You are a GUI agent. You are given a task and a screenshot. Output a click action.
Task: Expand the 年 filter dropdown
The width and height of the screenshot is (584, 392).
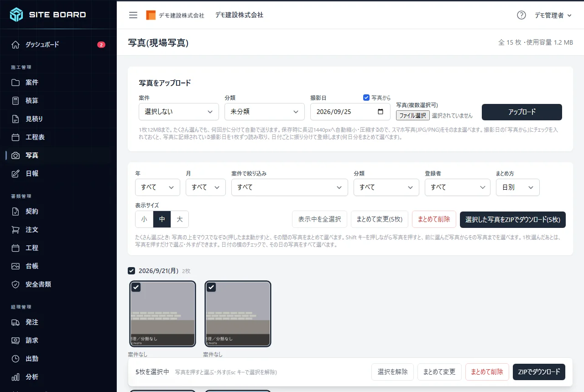pos(158,187)
